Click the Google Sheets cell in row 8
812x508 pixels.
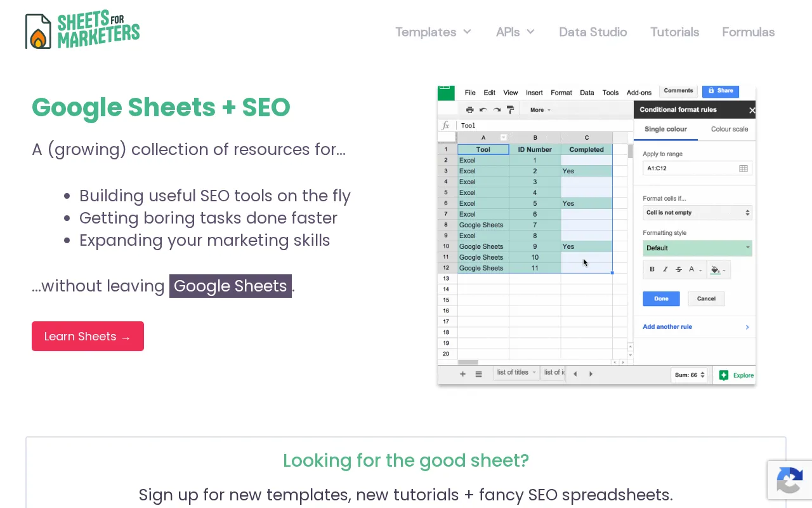pyautogui.click(x=483, y=225)
